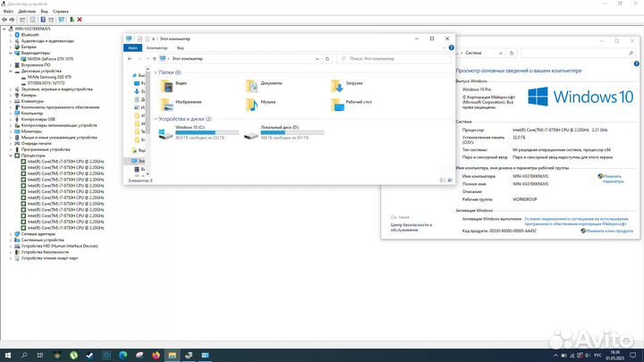Image resolution: width=644 pixels, height=362 pixels.
Task: Open Центр безопасности и обслуживания link
Action: click(411, 227)
